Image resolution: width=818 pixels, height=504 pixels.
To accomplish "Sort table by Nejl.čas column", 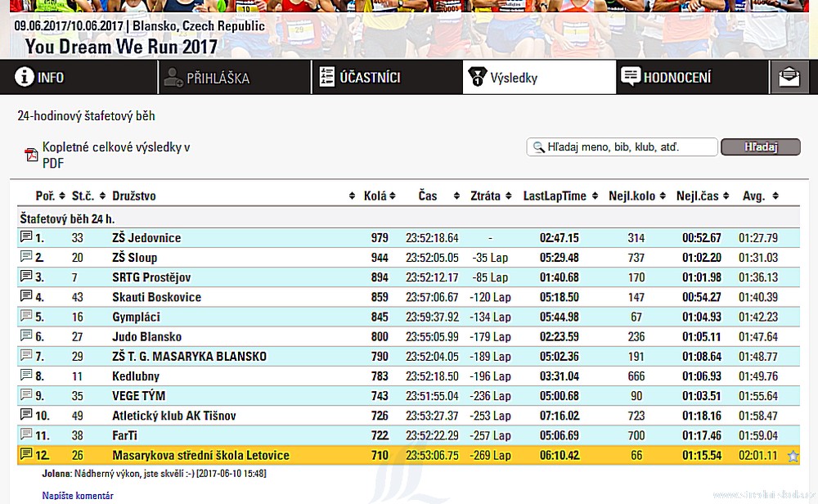I will pyautogui.click(x=703, y=196).
